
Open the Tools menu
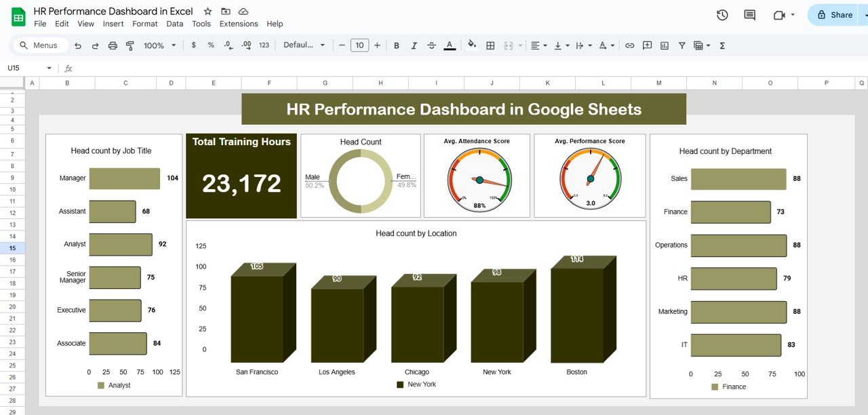click(x=201, y=24)
